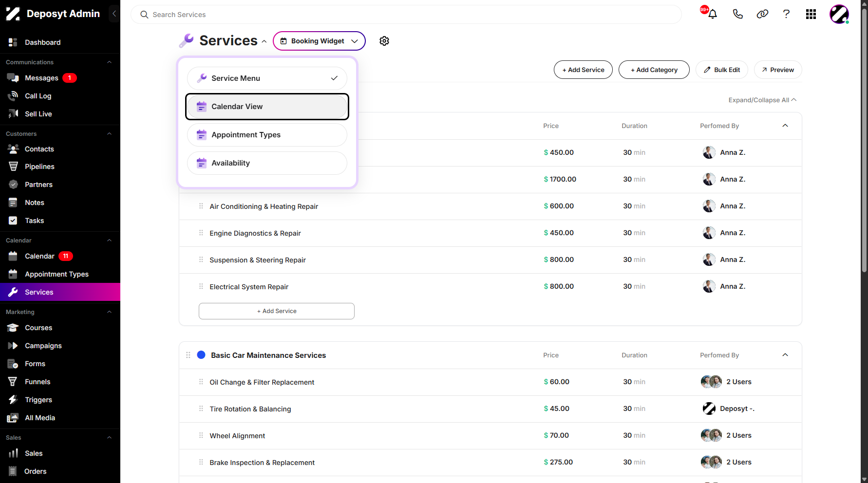Screen dimensions: 868x483
Task: Open Services settings gear icon
Action: 384,41
